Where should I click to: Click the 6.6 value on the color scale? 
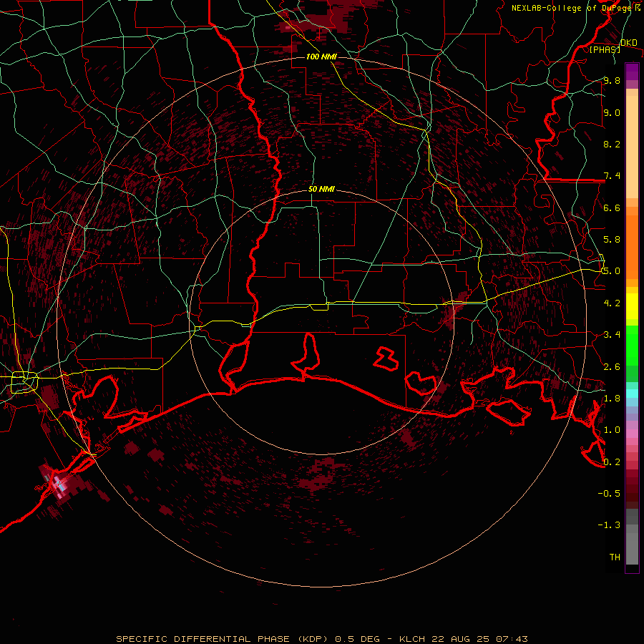[612, 208]
